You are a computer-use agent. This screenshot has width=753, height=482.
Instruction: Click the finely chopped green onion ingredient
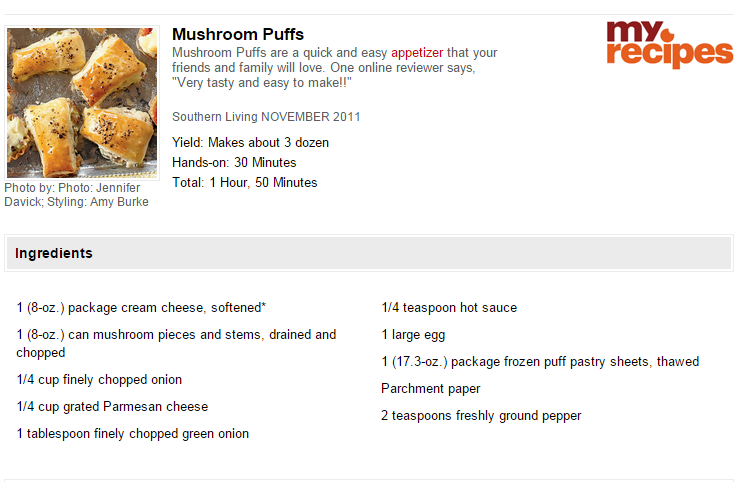click(133, 434)
